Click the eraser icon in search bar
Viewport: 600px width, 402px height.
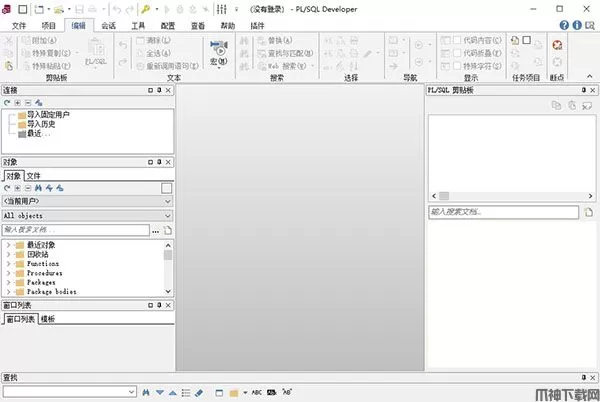pyautogui.click(x=199, y=391)
